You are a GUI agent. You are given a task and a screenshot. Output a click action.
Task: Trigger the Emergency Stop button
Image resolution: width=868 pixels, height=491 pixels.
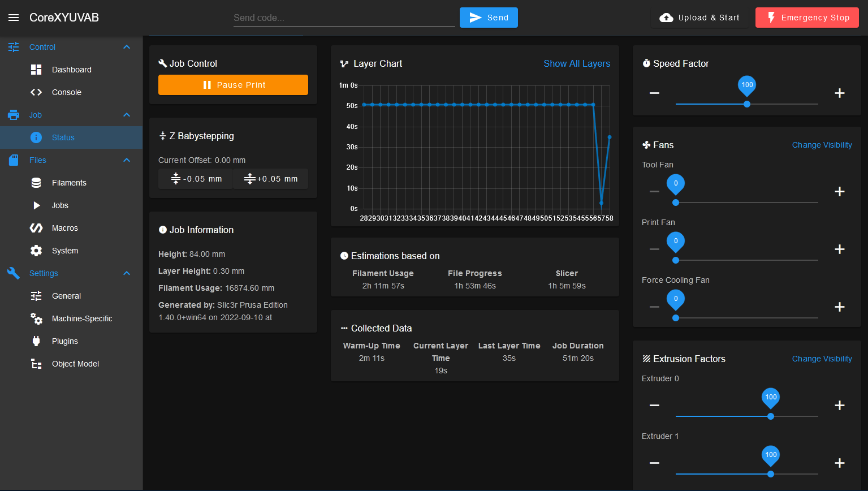(807, 18)
